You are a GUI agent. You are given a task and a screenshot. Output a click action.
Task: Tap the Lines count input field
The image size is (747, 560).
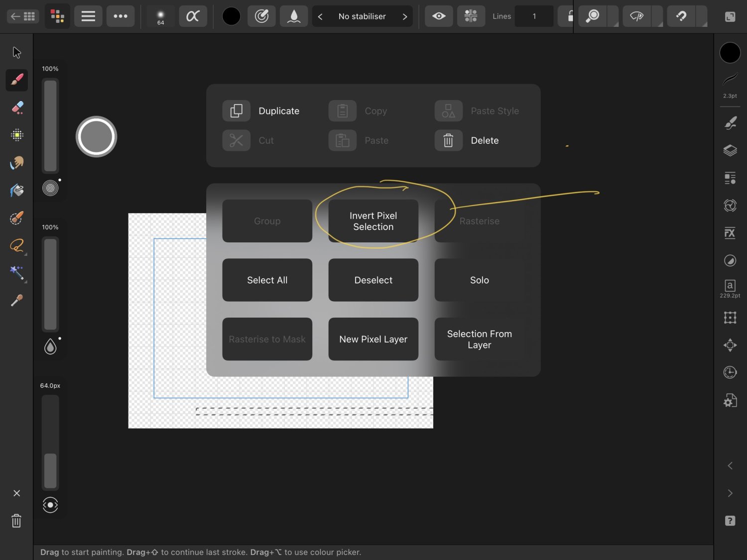click(534, 16)
